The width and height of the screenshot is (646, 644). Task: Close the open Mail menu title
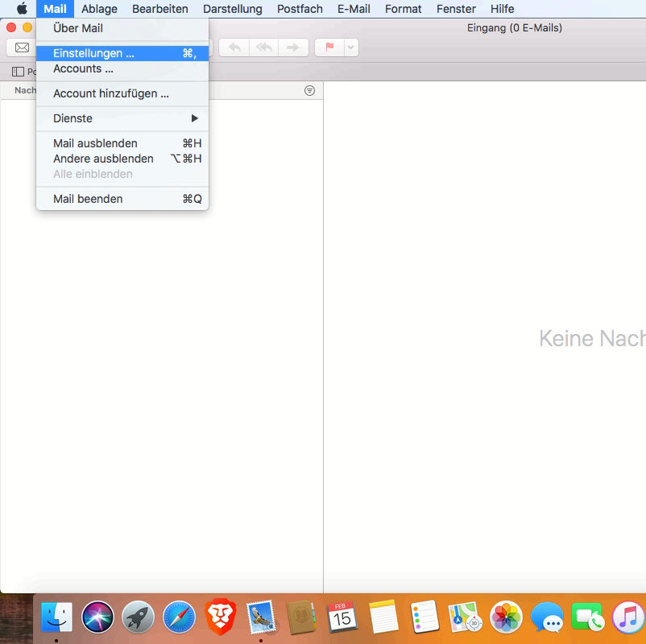pos(55,9)
